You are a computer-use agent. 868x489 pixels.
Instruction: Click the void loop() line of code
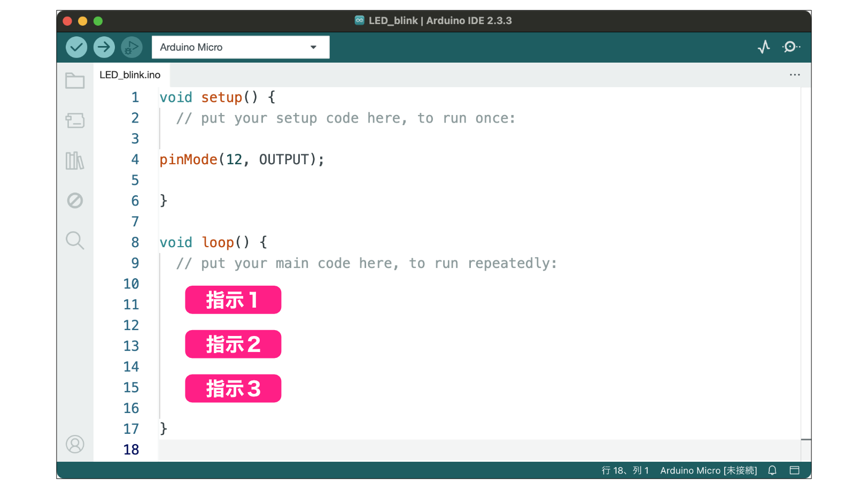coord(213,242)
